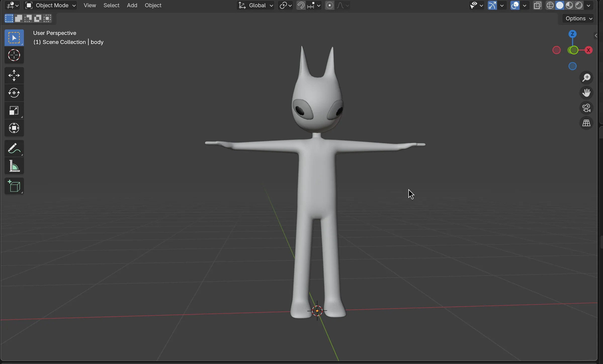Click the camera view icon
The width and height of the screenshot is (603, 364).
[x=586, y=108]
